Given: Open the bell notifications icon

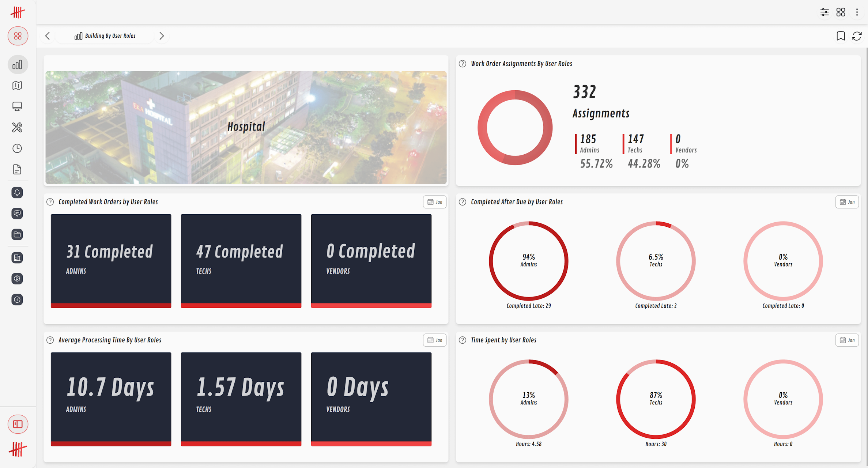Looking at the screenshot, I should click(17, 193).
